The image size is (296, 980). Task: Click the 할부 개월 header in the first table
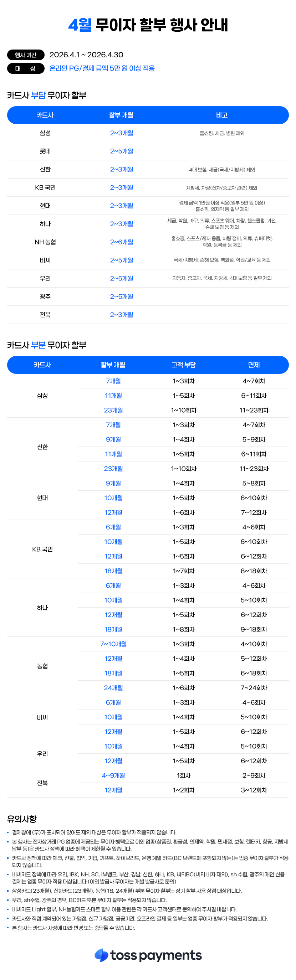(x=121, y=115)
